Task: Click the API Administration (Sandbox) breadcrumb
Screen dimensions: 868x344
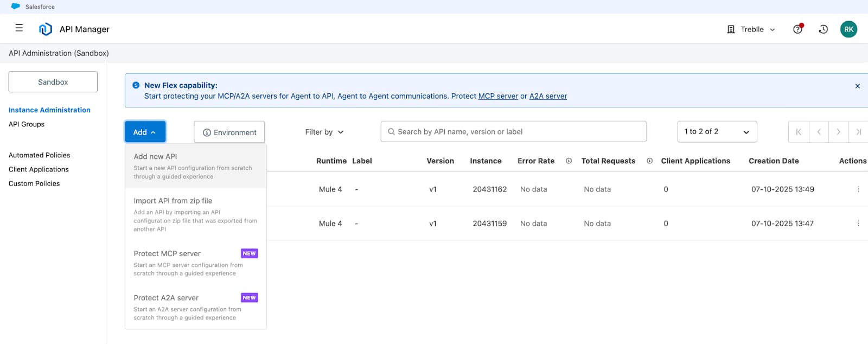Action: 59,53
